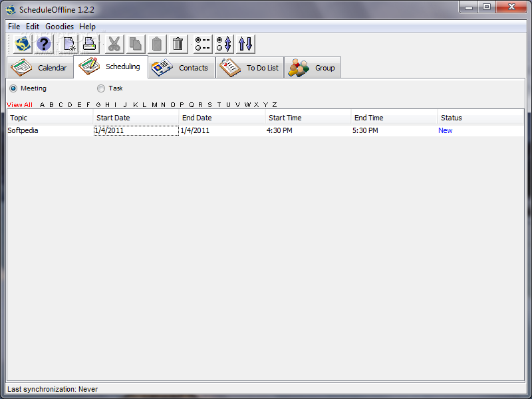The width and height of the screenshot is (532, 399).
Task: Create a new entry with document icon
Action: click(x=69, y=44)
